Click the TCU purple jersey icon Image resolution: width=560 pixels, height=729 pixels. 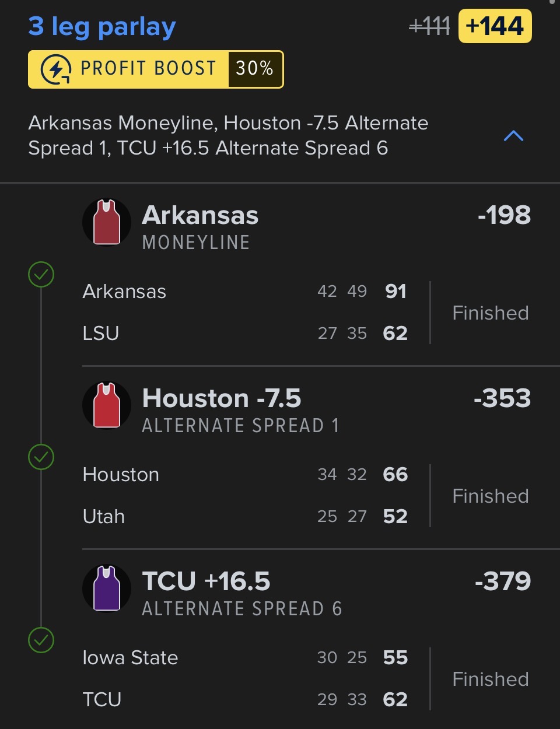click(107, 588)
